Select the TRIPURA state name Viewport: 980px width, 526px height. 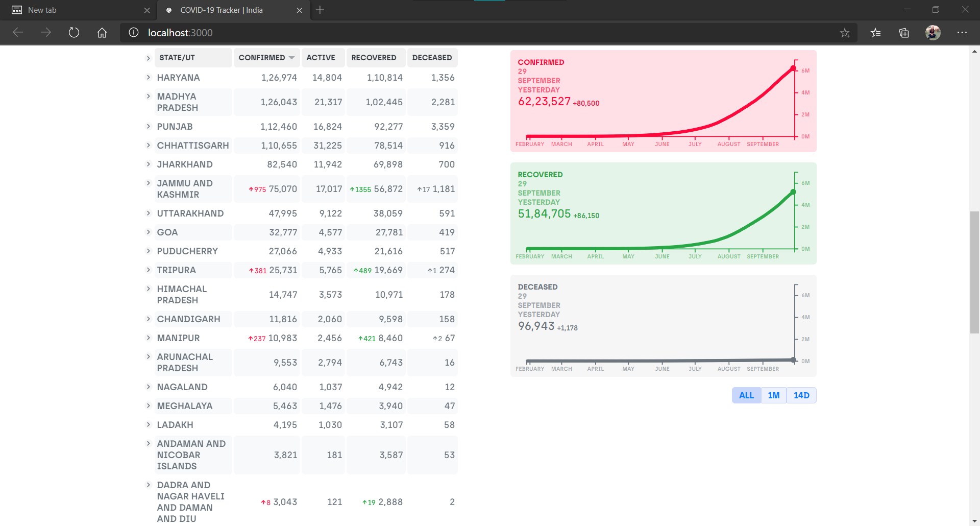pyautogui.click(x=176, y=270)
